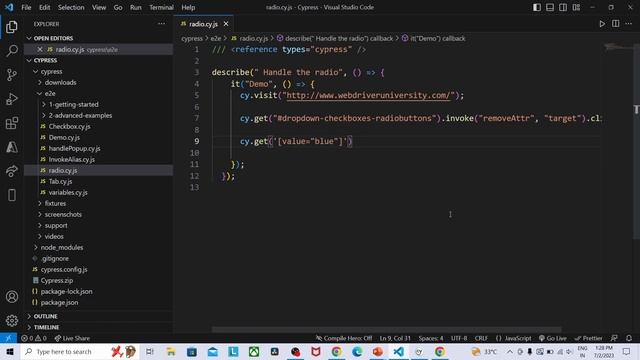640x360 pixels.
Task: Click Ln 9, Col 31 cursor position
Action: click(395, 338)
